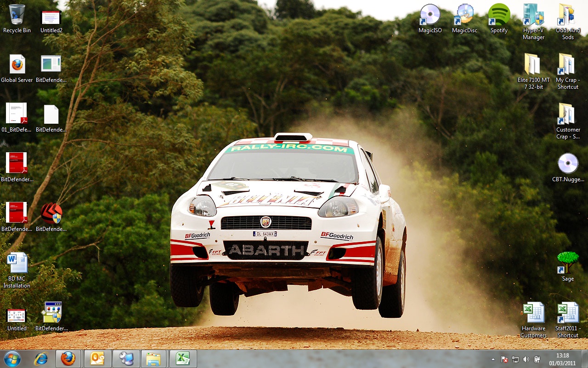Select the BitDefender... installer icon with shield
The width and height of the screenshot is (588, 368).
(51, 317)
